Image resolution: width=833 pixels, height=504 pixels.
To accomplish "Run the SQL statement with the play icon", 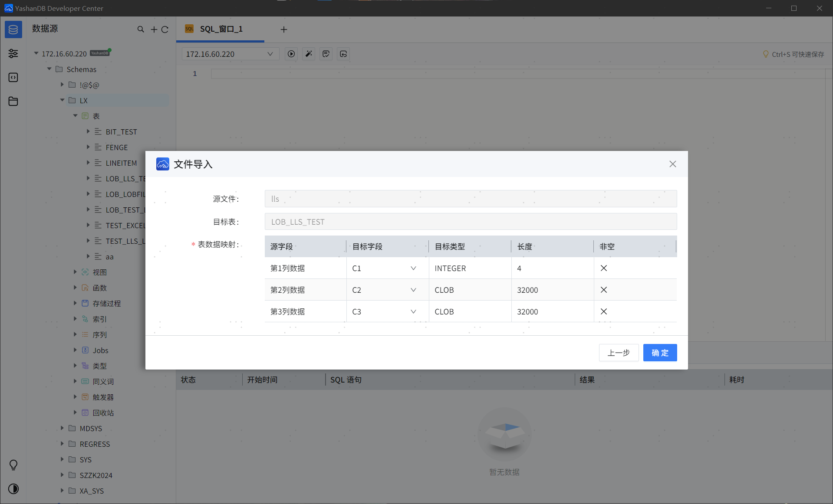I will [x=291, y=54].
